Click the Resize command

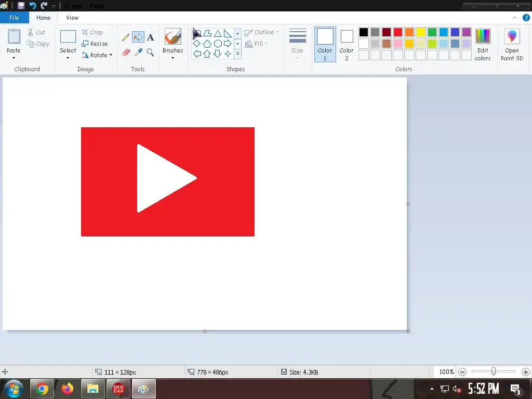[95, 44]
